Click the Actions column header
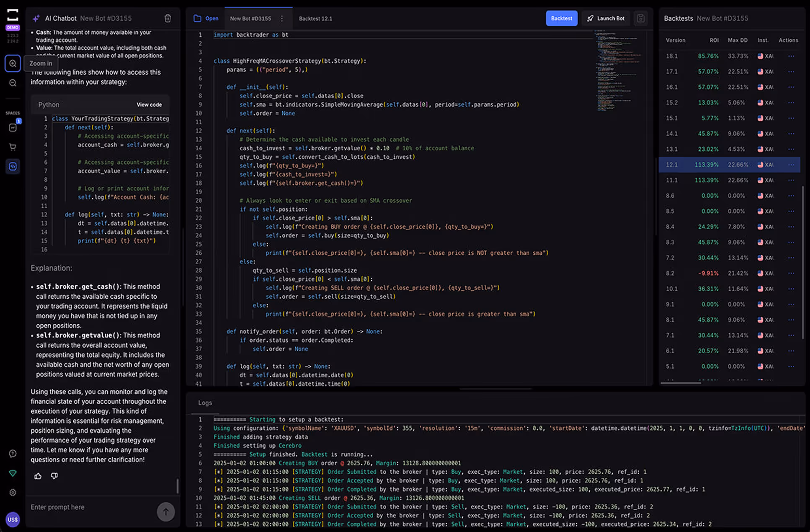 788,40
